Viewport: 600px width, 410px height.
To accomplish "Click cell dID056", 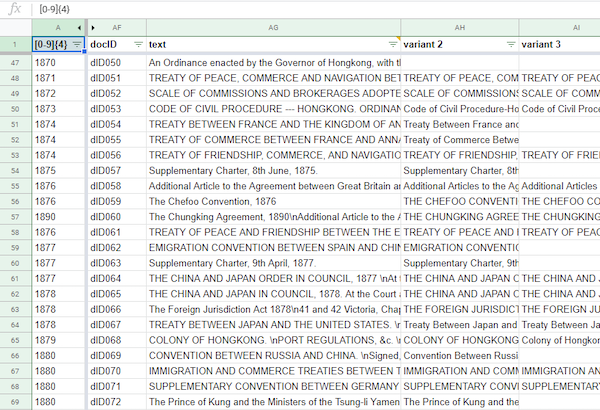I will tap(117, 155).
